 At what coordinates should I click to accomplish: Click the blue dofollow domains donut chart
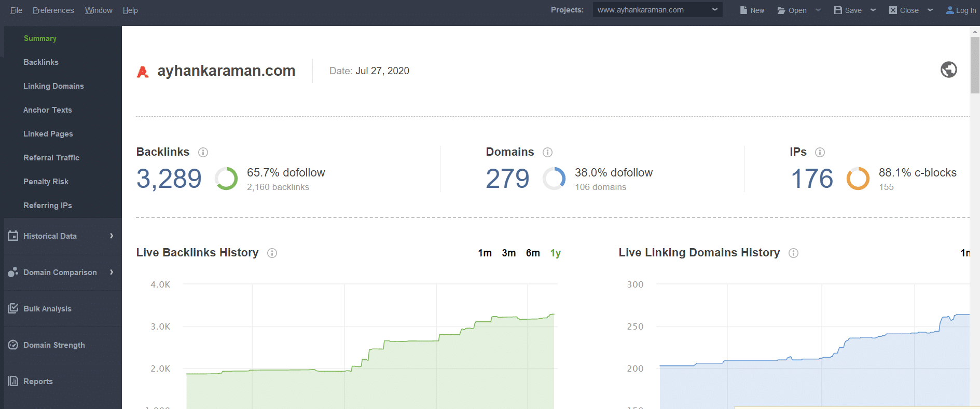554,179
